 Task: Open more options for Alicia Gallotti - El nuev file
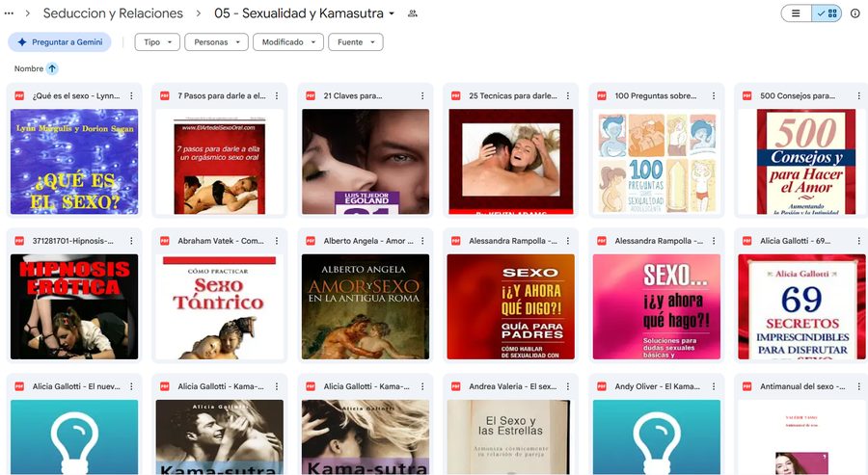click(x=131, y=386)
